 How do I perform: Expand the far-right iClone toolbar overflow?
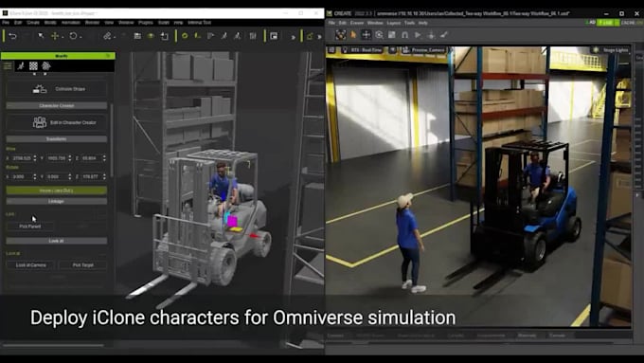tap(319, 37)
